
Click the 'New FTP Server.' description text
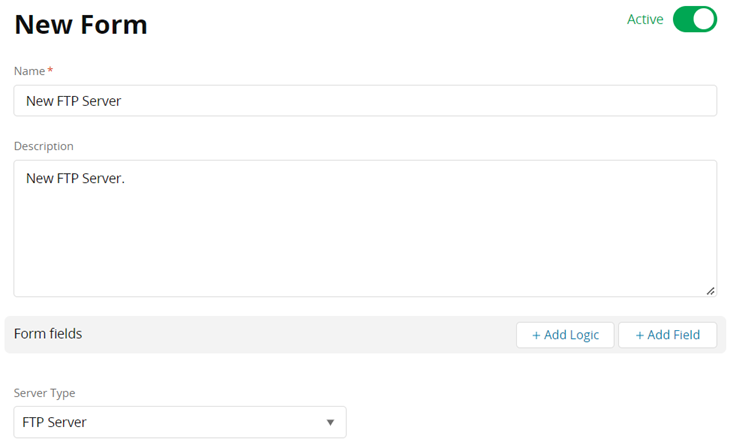tap(75, 179)
